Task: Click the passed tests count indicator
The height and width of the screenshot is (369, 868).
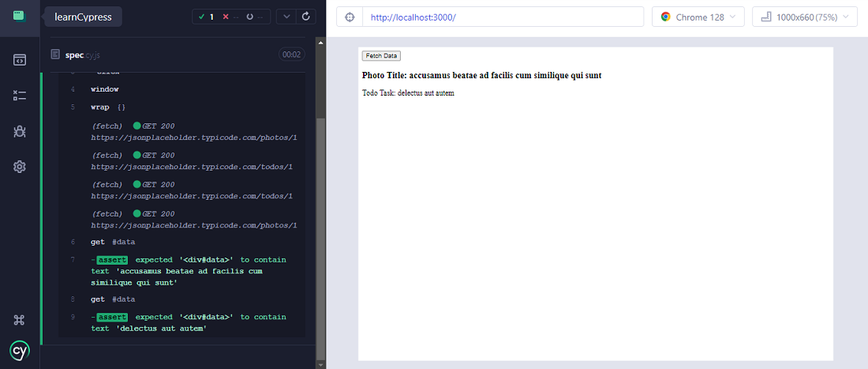Action: (207, 17)
